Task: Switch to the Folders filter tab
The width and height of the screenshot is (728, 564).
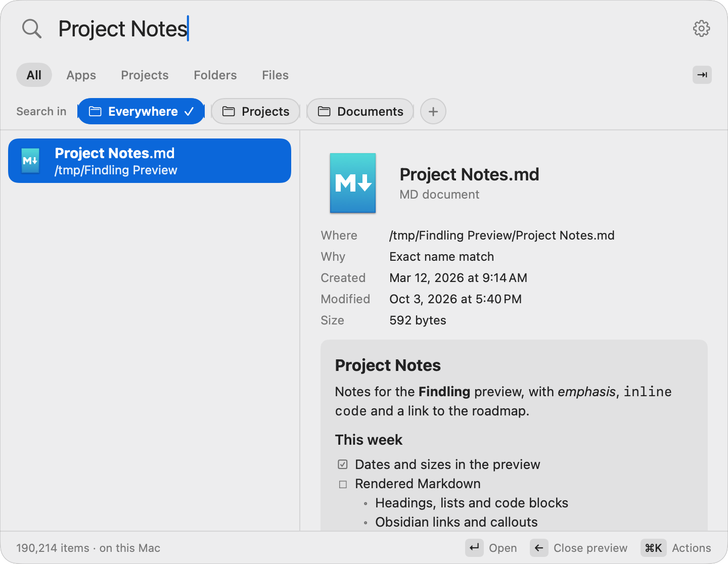Action: coord(215,75)
